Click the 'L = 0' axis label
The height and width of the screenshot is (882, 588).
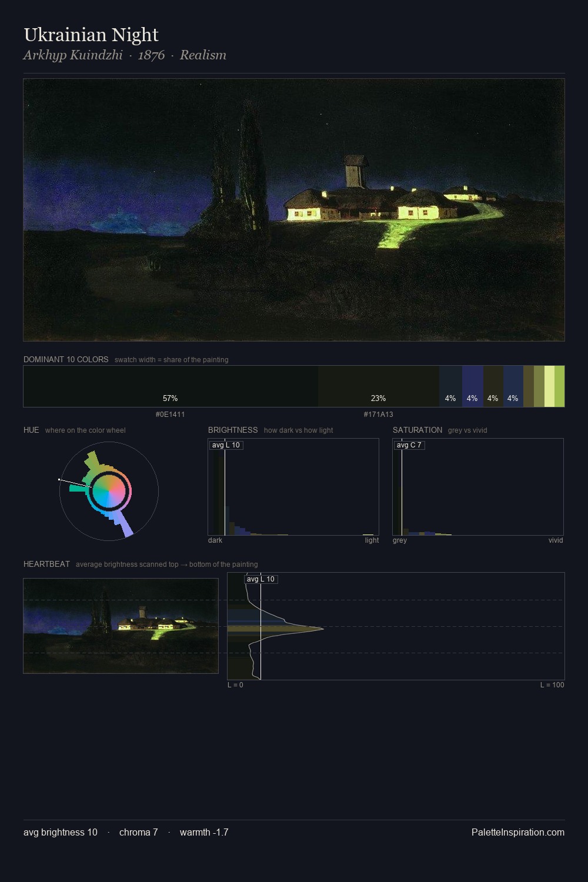235,685
